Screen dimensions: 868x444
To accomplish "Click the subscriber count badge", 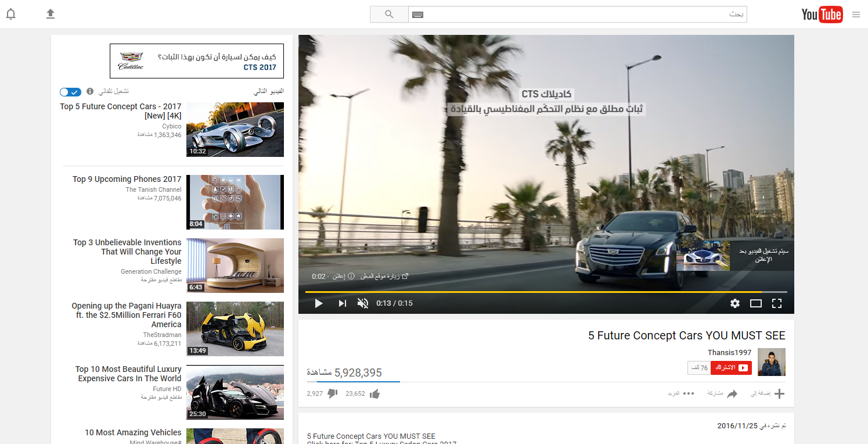I will tap(699, 368).
